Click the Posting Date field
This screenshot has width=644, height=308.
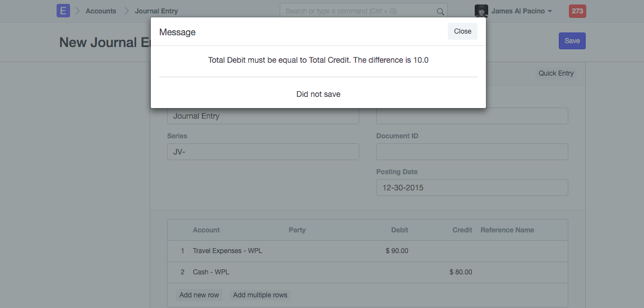472,188
